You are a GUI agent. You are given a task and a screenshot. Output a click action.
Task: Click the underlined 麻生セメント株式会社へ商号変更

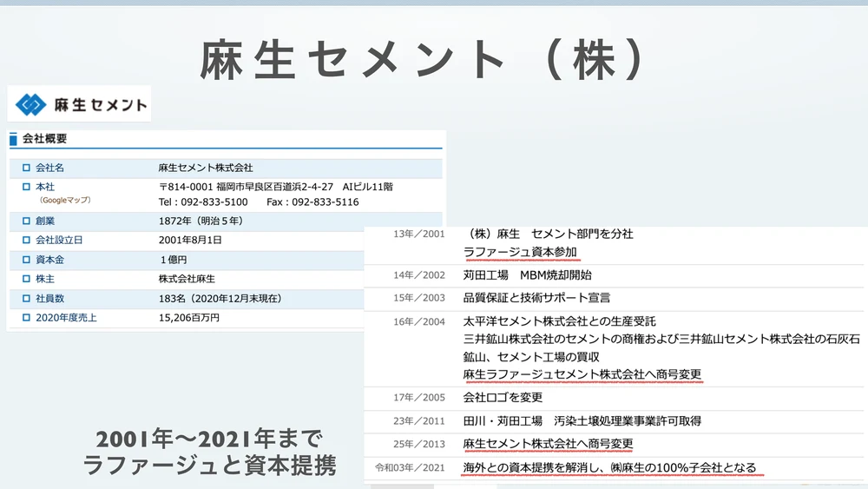tap(548, 444)
